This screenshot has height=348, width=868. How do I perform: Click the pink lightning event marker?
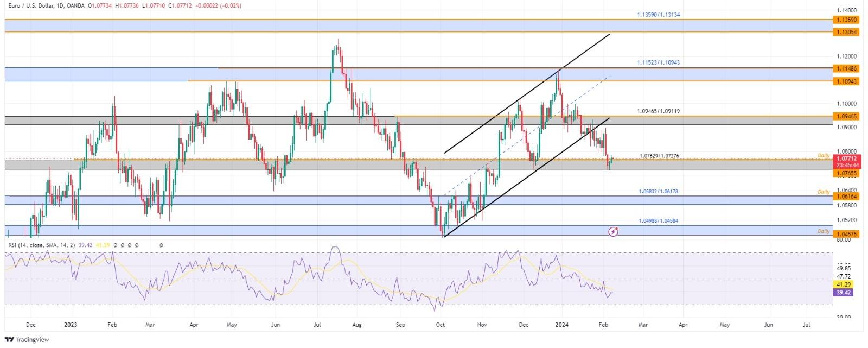click(614, 232)
